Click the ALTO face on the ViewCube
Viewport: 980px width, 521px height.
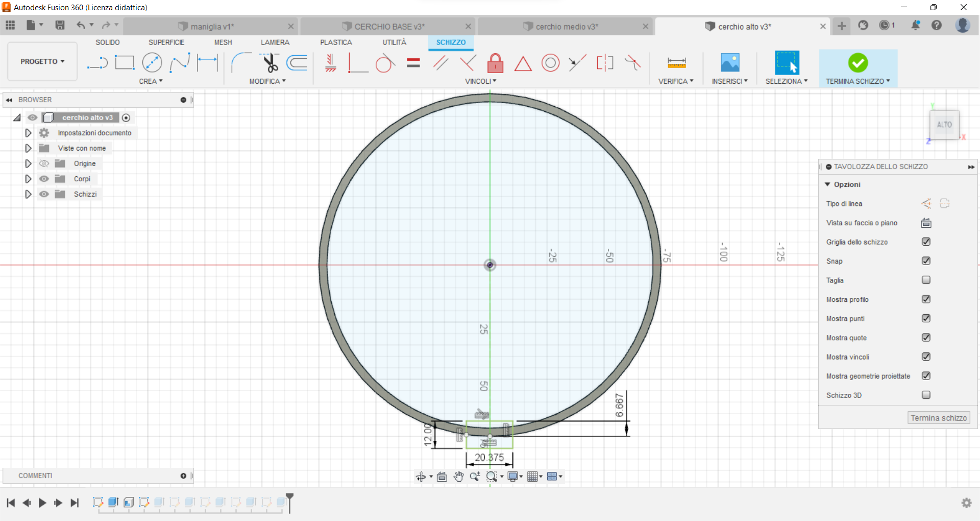[945, 124]
